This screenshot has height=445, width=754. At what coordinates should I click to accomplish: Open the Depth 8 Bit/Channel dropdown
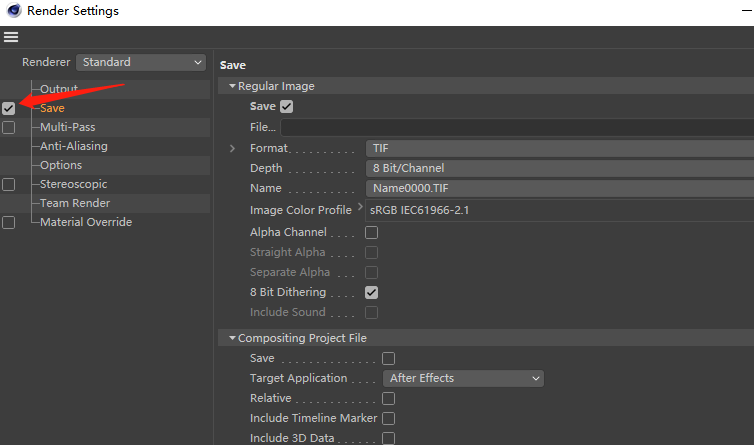coord(558,168)
